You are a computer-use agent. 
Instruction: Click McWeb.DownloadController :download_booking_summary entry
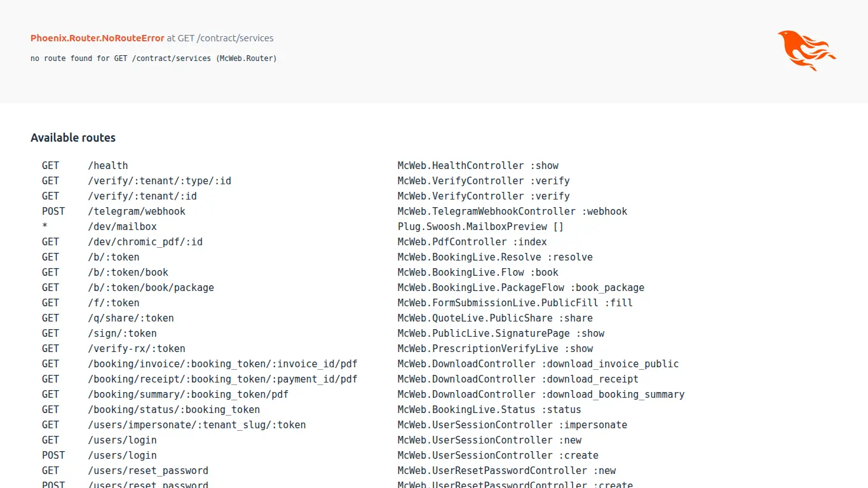pyautogui.click(x=541, y=395)
